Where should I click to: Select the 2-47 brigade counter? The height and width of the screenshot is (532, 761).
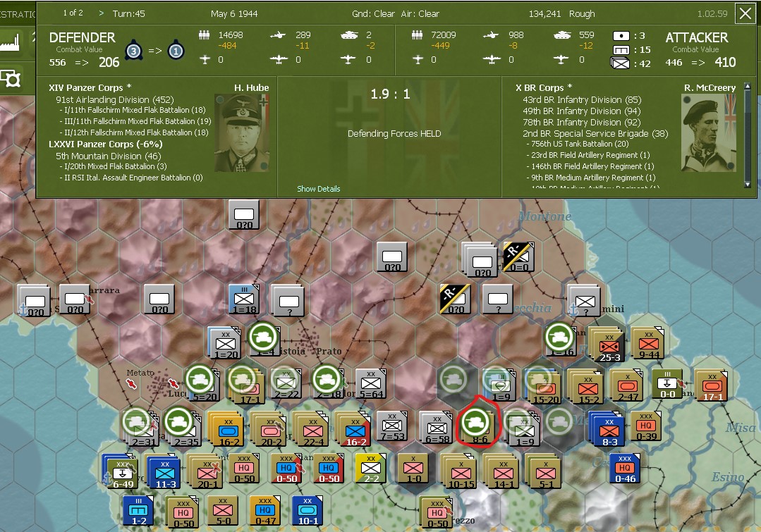point(628,385)
